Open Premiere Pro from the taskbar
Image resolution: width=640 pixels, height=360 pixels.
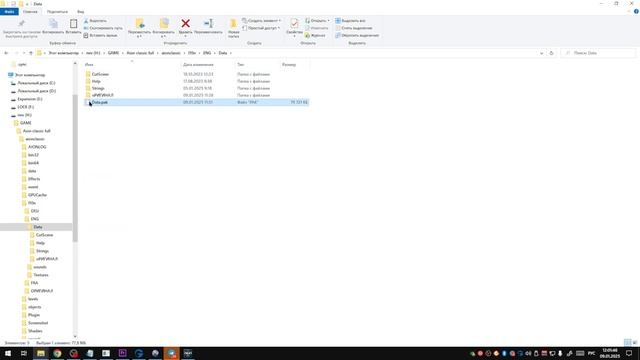122,353
